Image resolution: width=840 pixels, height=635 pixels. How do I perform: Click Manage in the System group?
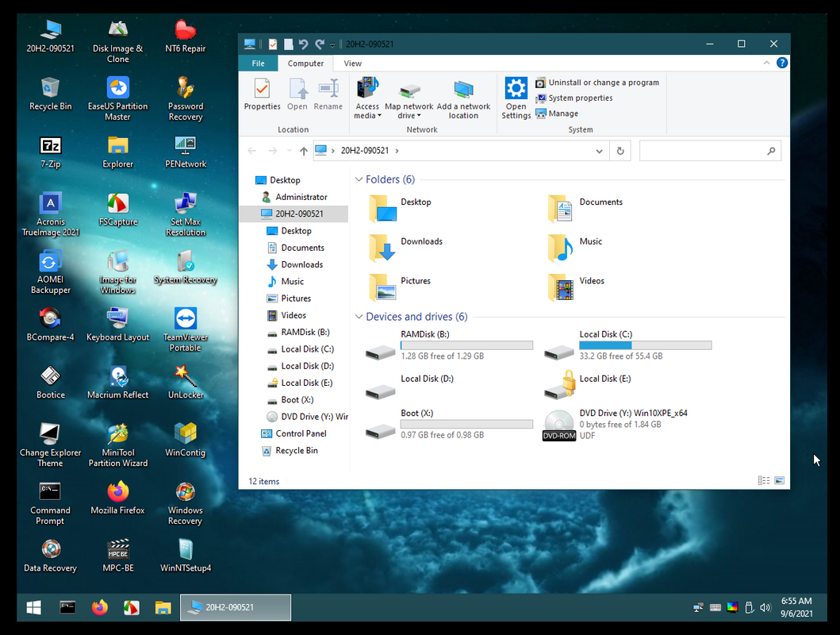pos(557,114)
